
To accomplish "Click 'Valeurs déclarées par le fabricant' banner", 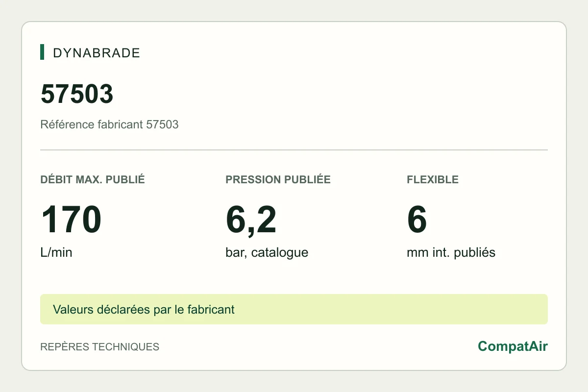I will [x=294, y=309].
